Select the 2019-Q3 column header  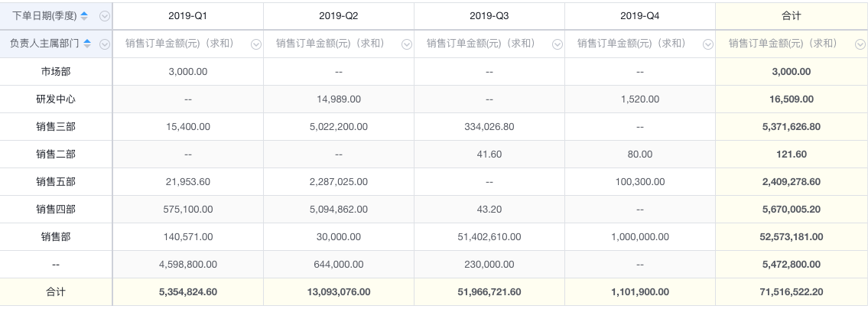489,16
